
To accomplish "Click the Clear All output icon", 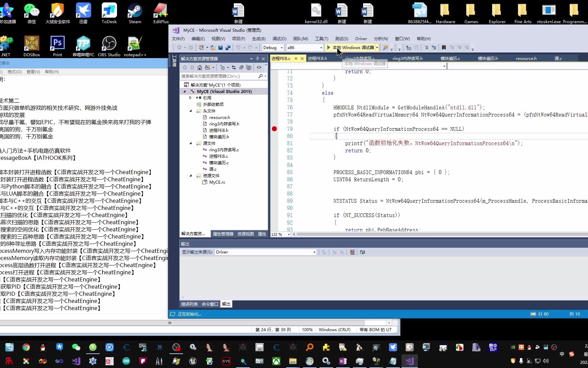I will (352, 252).
